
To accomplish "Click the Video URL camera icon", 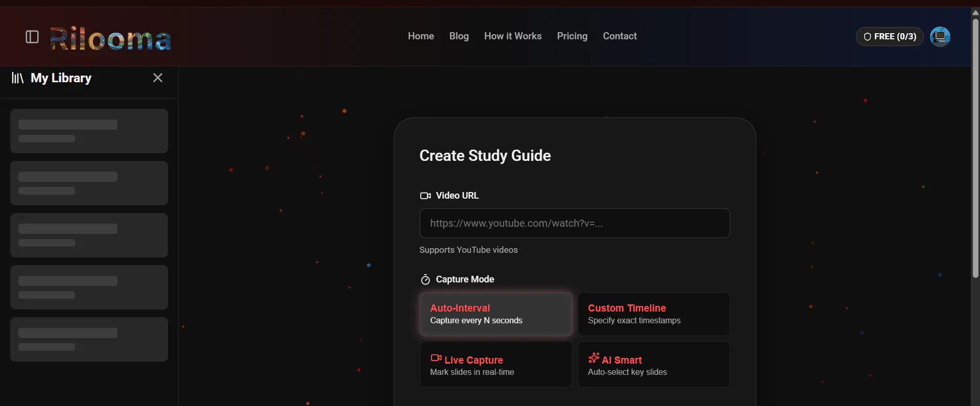I will 425,196.
